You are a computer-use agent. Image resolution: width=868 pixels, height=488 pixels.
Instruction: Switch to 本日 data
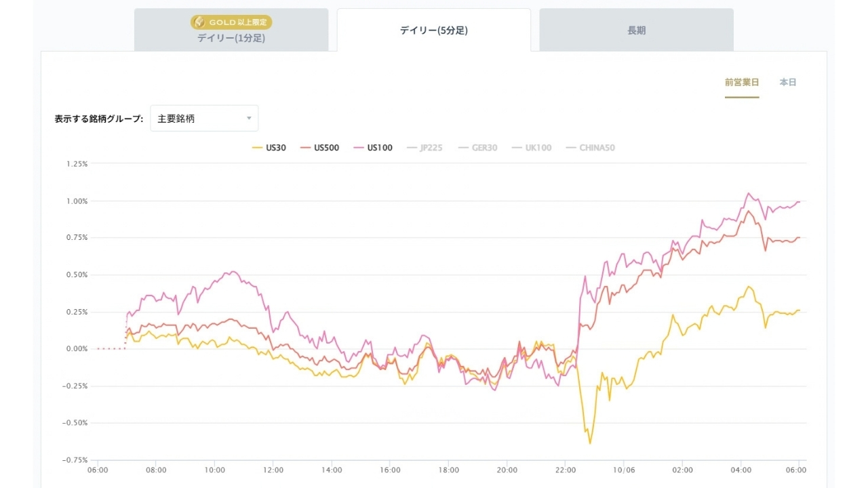point(788,83)
